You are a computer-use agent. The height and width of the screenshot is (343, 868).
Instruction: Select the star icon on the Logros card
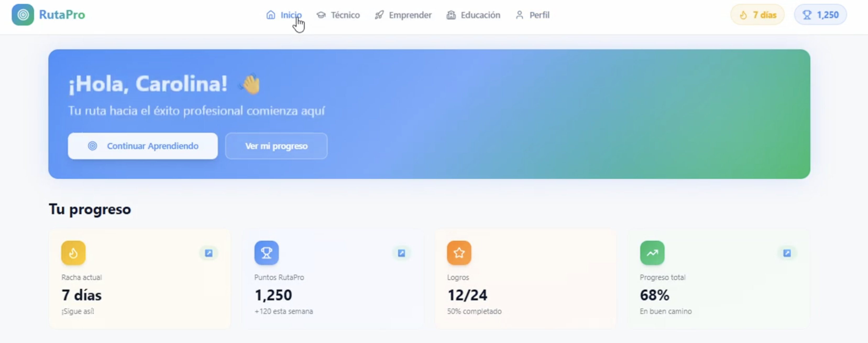tap(459, 253)
